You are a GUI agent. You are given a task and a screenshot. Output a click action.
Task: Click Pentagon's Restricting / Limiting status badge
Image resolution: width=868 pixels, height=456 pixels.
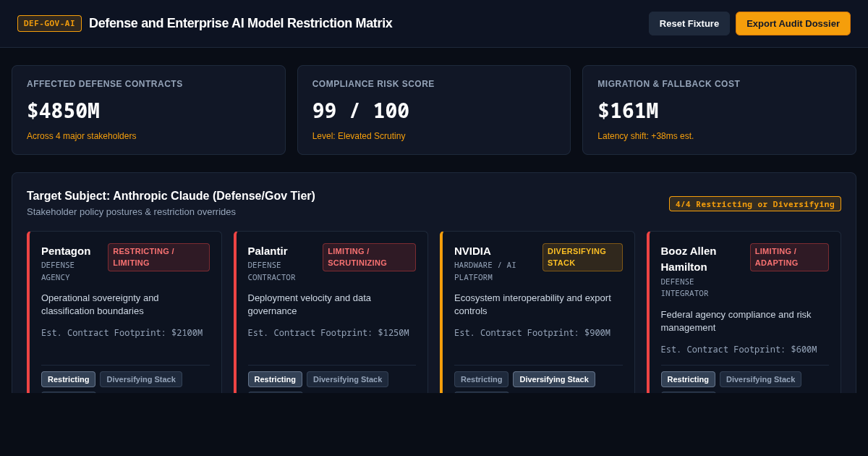click(x=158, y=257)
